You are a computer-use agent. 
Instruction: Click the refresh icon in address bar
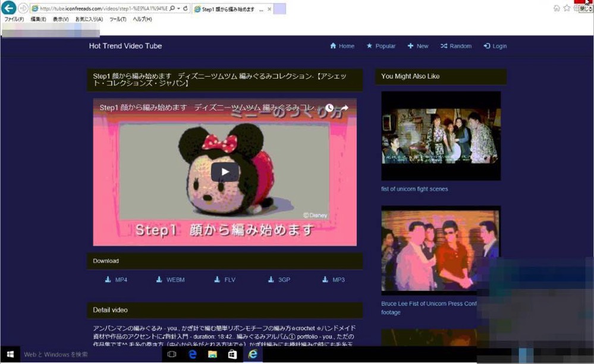pyautogui.click(x=186, y=9)
